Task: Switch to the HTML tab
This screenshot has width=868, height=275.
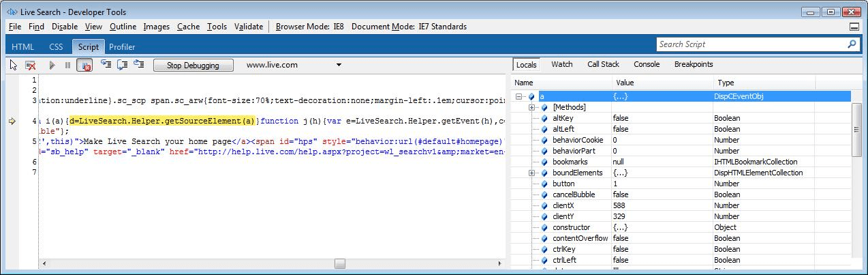Action: (x=22, y=47)
